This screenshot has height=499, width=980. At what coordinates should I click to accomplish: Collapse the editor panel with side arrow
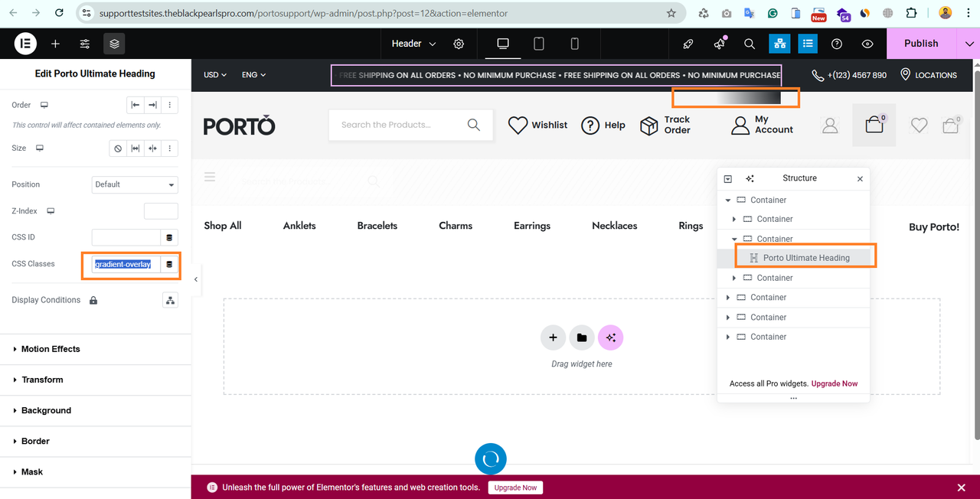[x=195, y=279]
